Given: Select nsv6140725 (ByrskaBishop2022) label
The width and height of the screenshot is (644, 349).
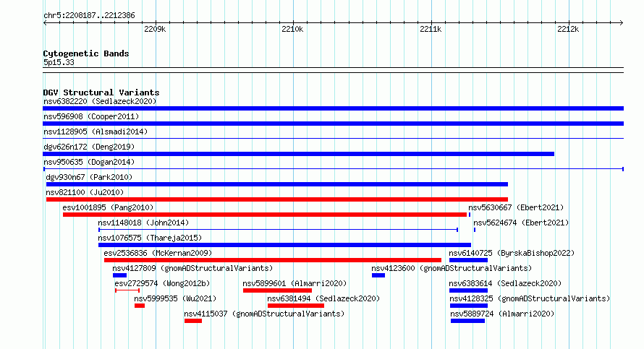Looking at the screenshot, I should point(512,253).
